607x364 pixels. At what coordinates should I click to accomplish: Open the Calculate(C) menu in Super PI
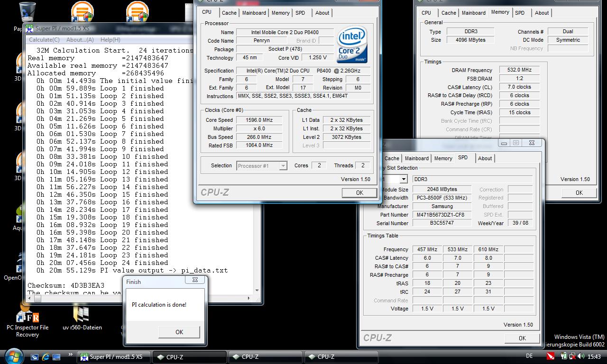[x=44, y=40]
